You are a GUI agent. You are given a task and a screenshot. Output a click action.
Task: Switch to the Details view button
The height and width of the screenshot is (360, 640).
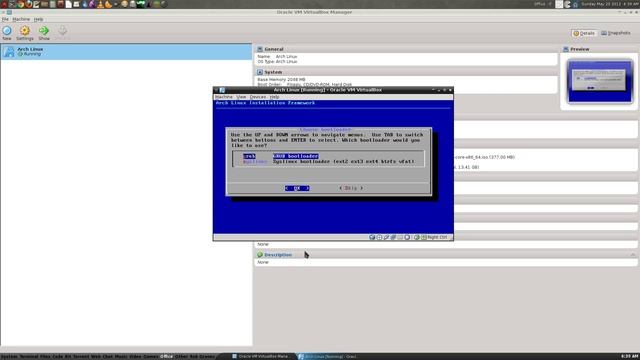coord(584,33)
